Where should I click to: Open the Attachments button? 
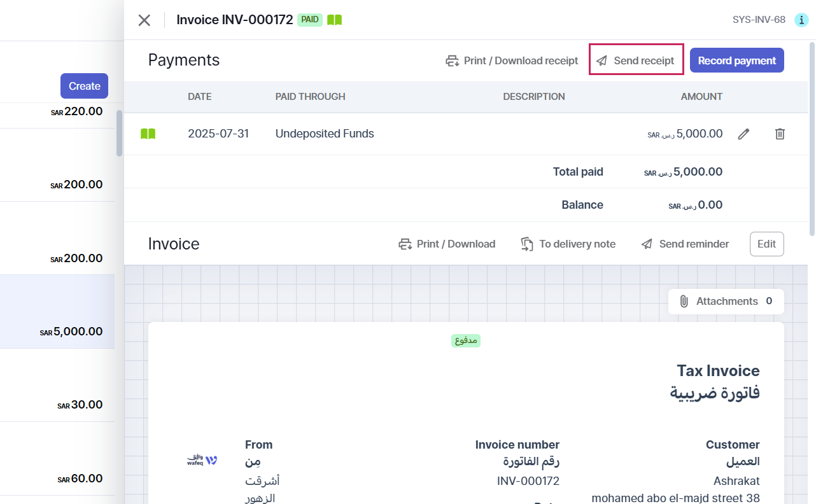(x=726, y=301)
